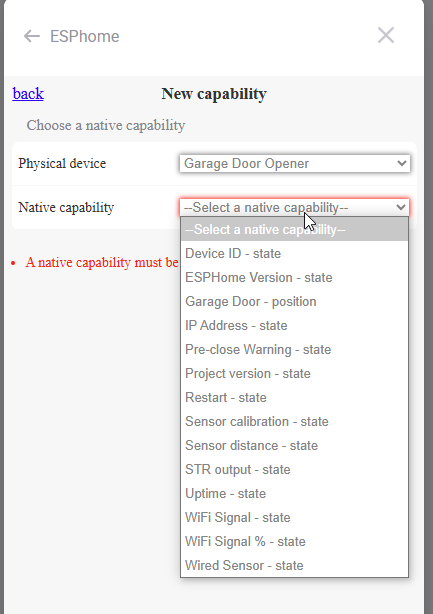Select "WiFi Signal - state" option

tap(294, 517)
